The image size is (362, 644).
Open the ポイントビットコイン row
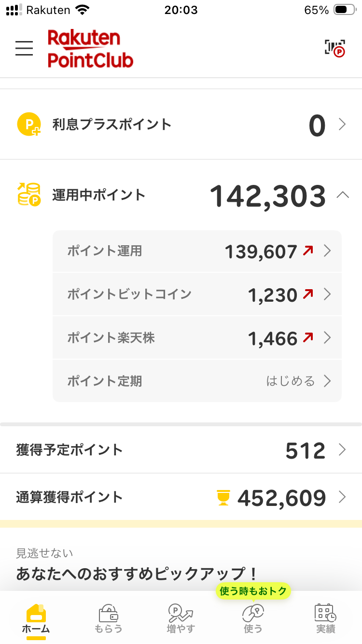(197, 294)
